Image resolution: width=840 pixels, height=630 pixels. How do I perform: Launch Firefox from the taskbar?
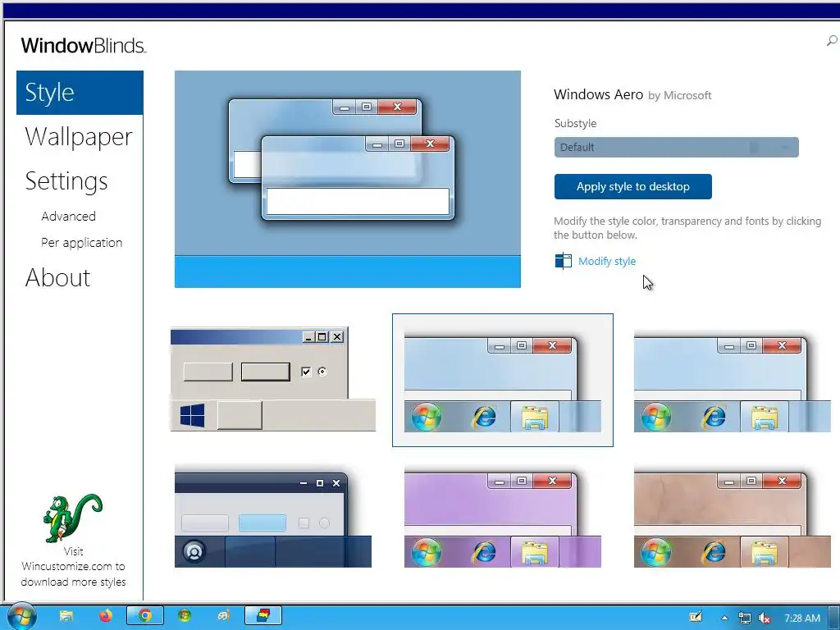106,616
